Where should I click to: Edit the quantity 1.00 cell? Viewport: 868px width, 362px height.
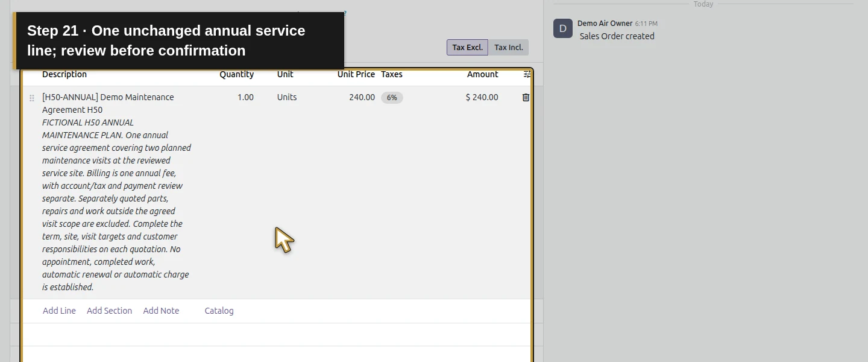click(245, 97)
